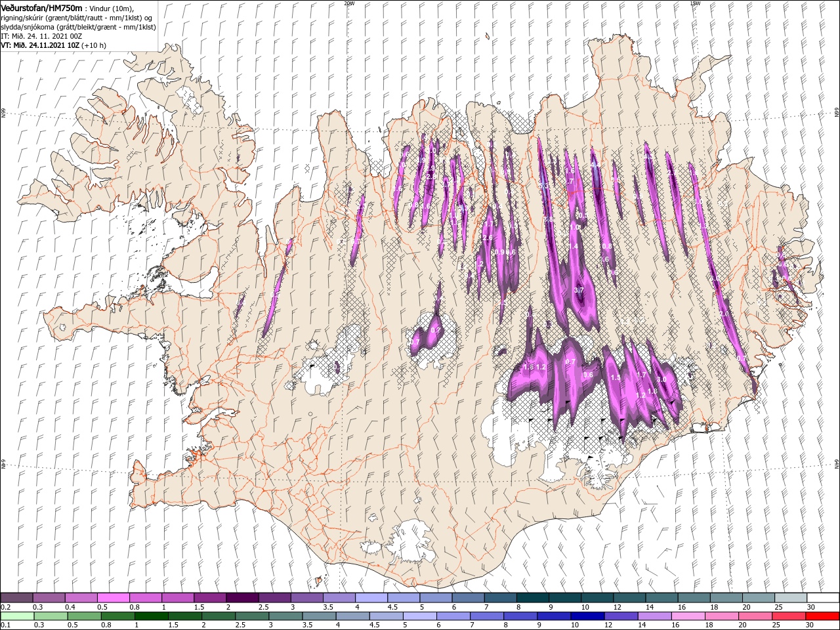Pick the top-row legend swatch starting at 0.8
840x630 pixels.
(x=145, y=597)
